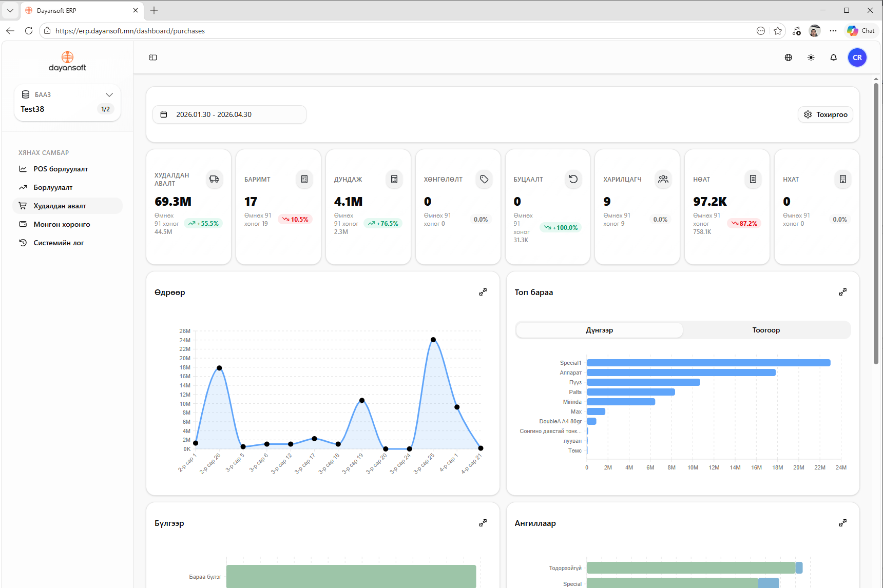Click the +55.5% trend badge
The width and height of the screenshot is (883, 588).
pos(203,224)
